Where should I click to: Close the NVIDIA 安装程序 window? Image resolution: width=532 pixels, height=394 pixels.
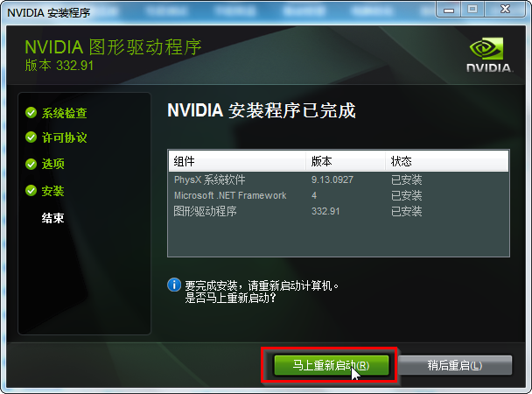point(505,9)
